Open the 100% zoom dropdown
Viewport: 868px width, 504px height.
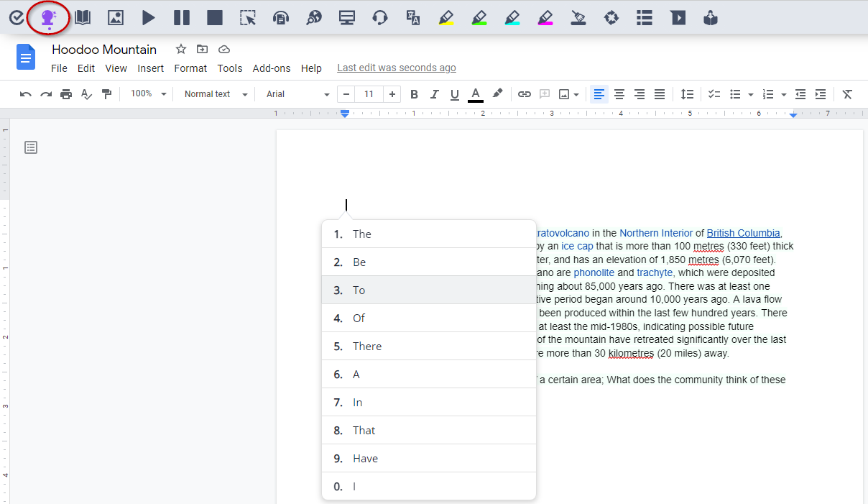click(x=148, y=94)
